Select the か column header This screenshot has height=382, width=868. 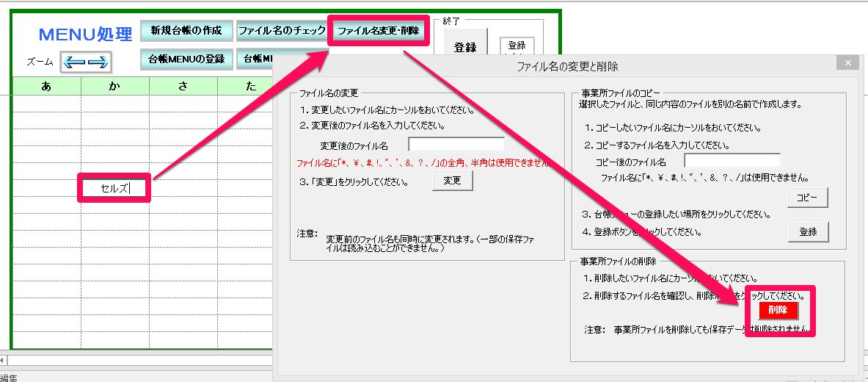(114, 86)
